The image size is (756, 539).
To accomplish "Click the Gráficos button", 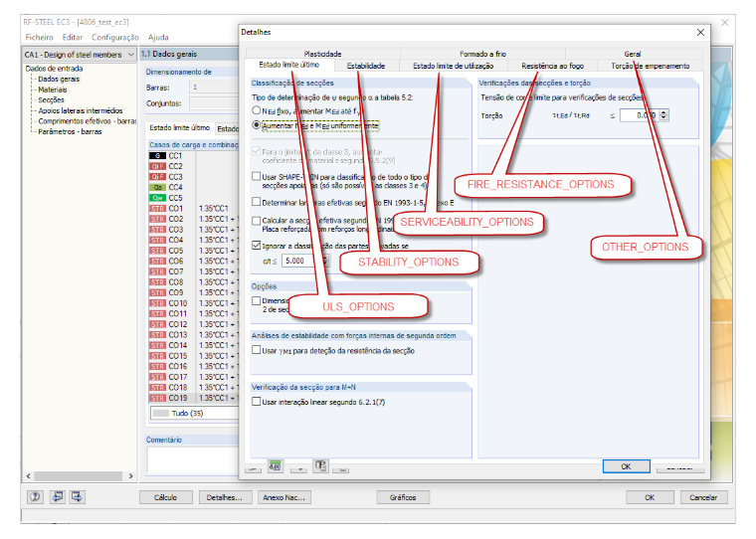I will click(x=403, y=497).
